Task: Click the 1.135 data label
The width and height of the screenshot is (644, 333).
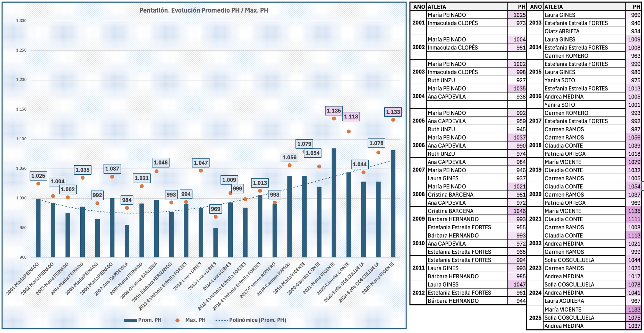Action: 334,111
